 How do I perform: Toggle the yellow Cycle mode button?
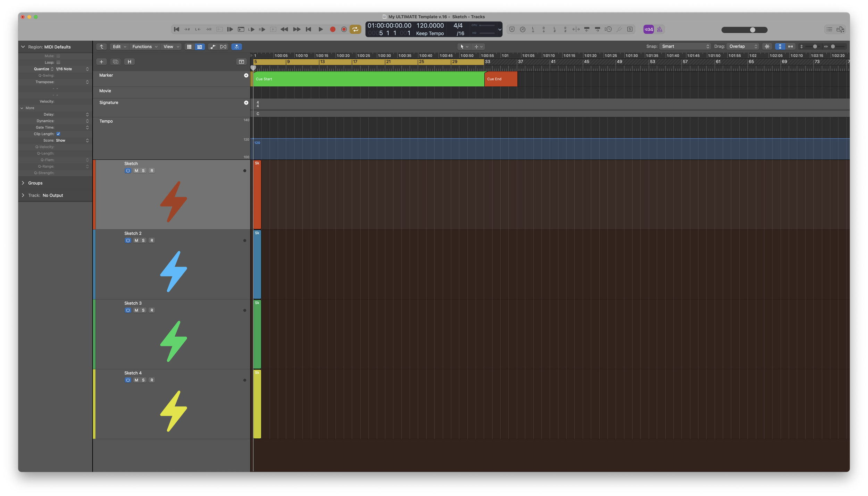point(355,30)
